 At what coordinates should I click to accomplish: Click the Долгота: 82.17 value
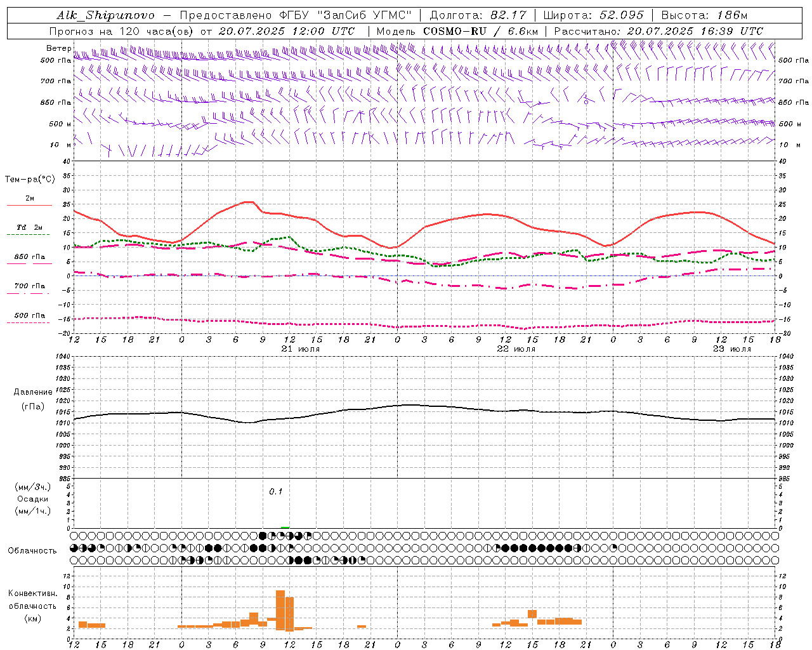pyautogui.click(x=478, y=15)
